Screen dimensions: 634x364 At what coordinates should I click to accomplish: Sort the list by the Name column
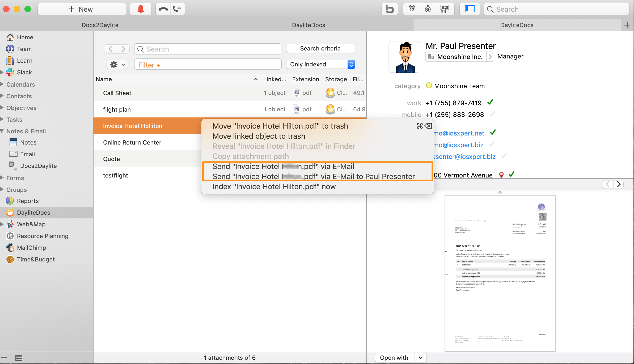pos(177,79)
